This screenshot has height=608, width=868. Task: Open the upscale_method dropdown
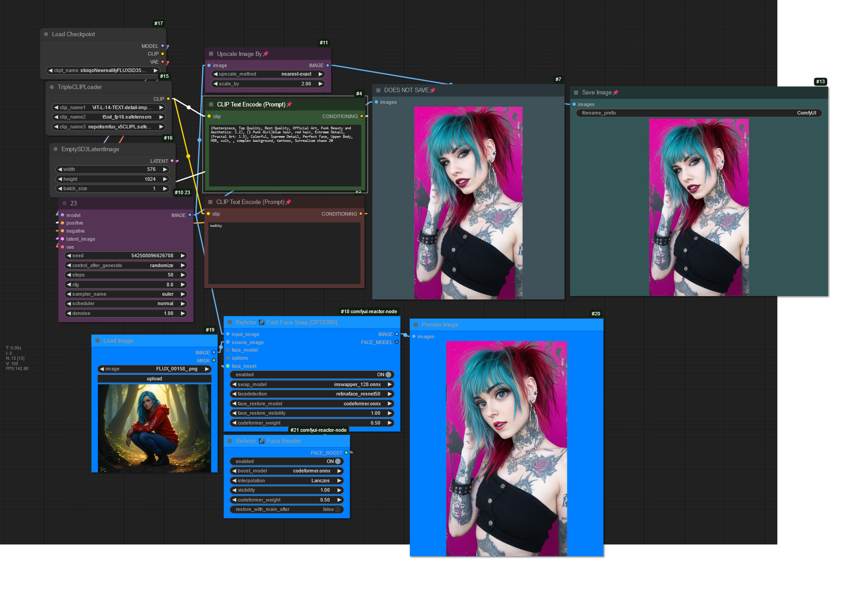tap(268, 74)
